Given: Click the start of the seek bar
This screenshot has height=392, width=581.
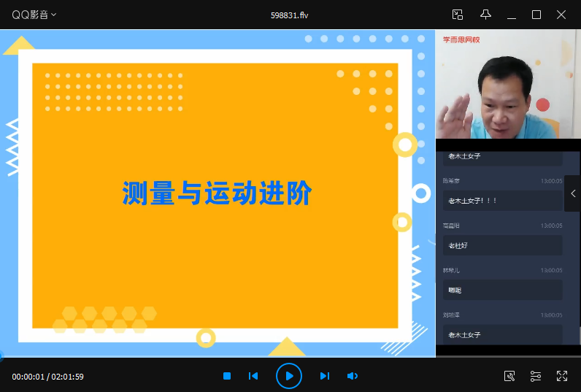Looking at the screenshot, I should pos(1,356).
